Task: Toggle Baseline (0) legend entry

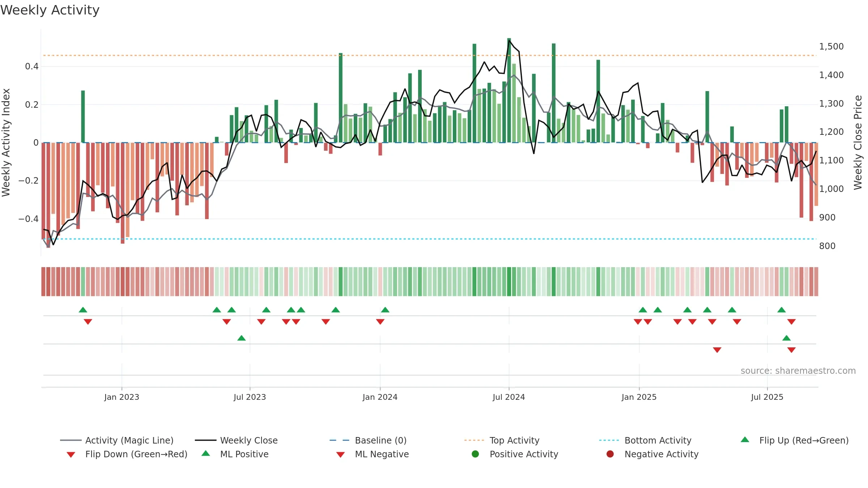Action: click(x=368, y=440)
